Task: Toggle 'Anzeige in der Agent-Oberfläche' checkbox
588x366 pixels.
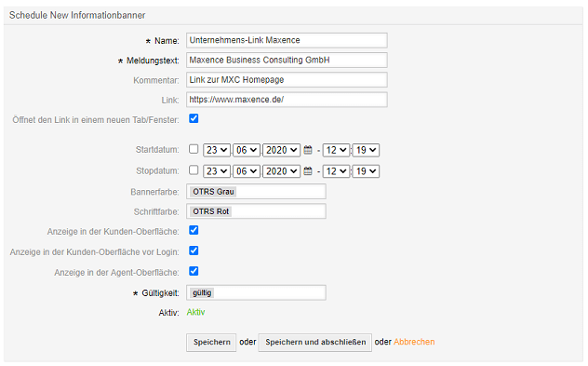Action: pyautogui.click(x=194, y=271)
